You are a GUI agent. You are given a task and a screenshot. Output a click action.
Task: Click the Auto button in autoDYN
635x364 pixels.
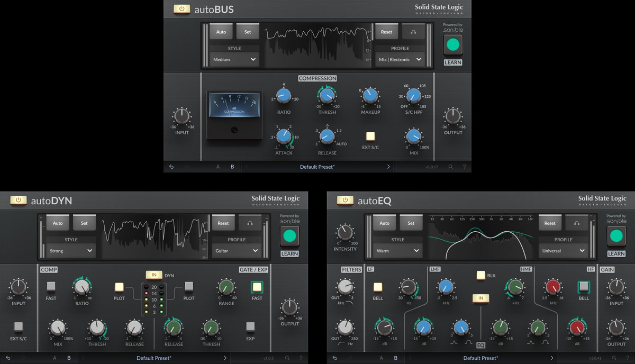pos(58,223)
